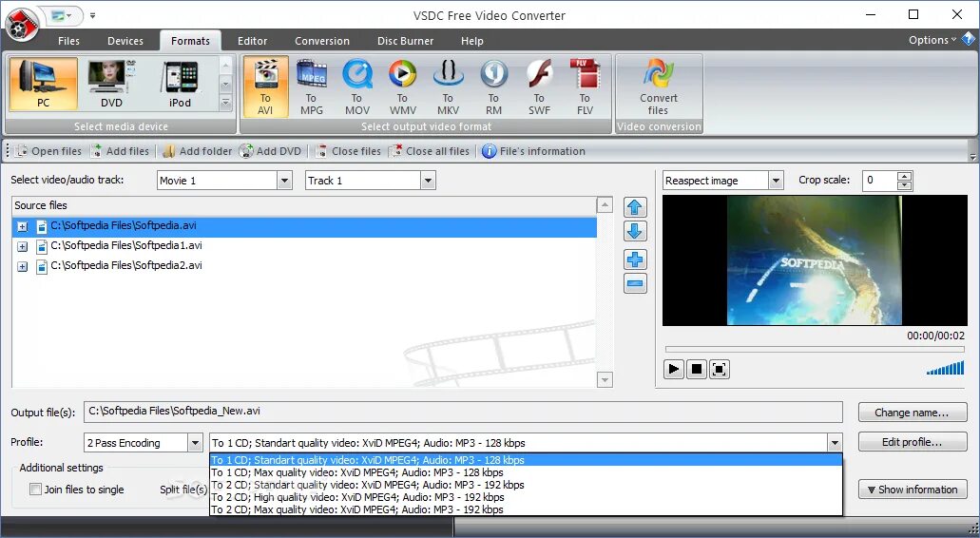Select To 2 CD Max quality profile
The image size is (980, 538).
tap(526, 509)
